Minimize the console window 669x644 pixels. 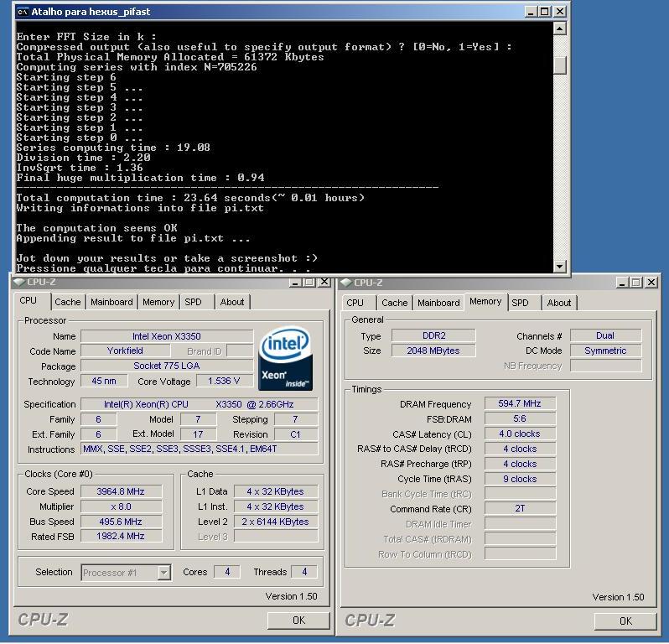click(531, 12)
